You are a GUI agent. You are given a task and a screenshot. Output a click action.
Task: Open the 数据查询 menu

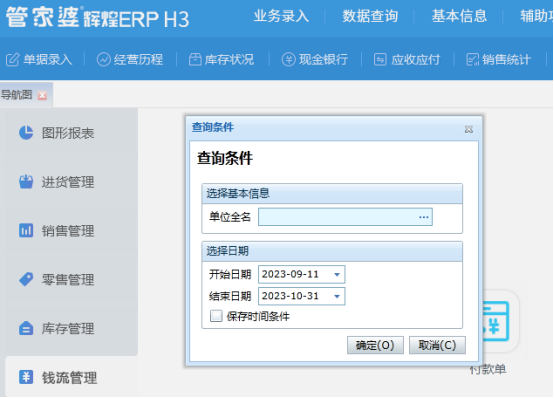click(370, 16)
